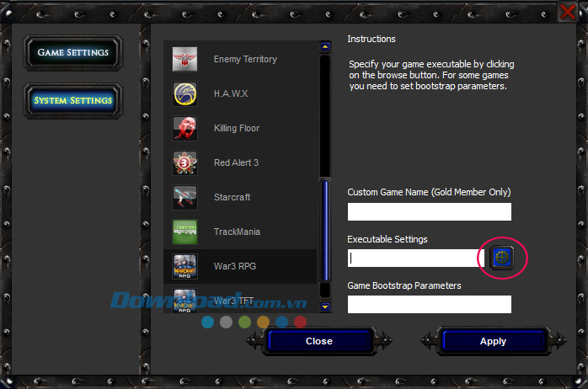Focus the Game Bootstrap Parameters field
The image size is (588, 389).
[x=430, y=304]
